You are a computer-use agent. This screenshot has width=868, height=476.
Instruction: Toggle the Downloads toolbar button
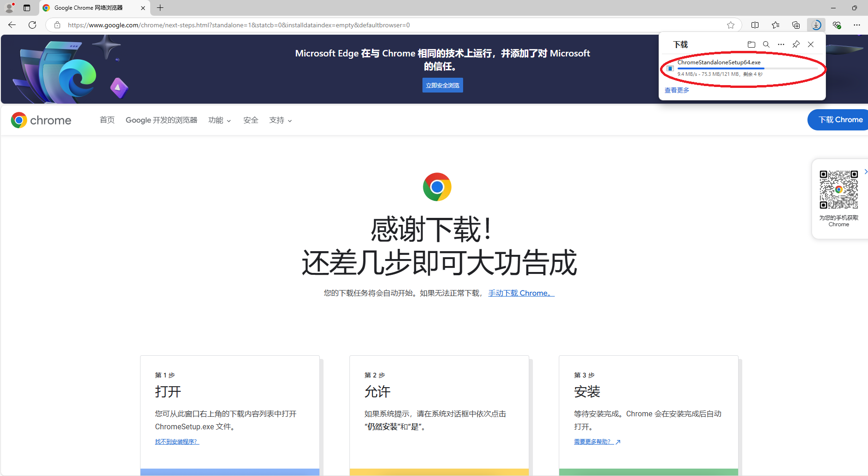coord(816,25)
